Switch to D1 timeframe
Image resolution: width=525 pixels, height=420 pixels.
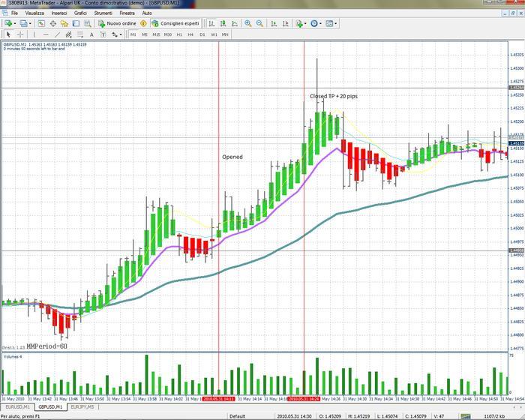point(202,34)
